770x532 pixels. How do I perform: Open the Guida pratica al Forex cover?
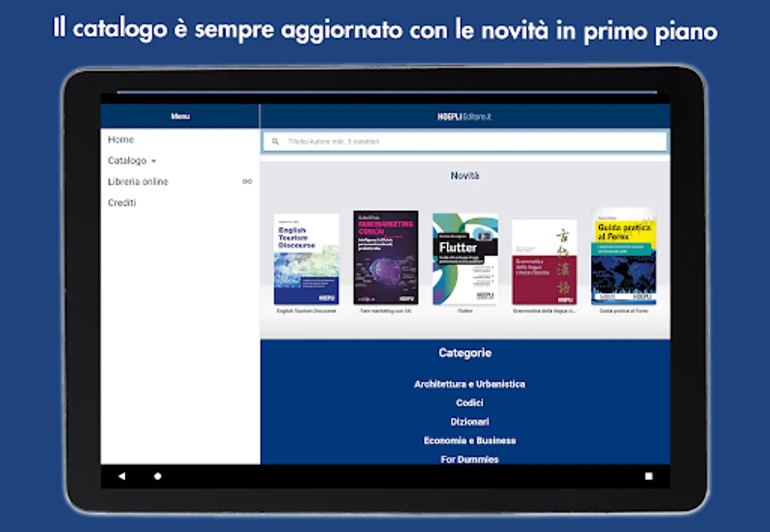pos(624,257)
